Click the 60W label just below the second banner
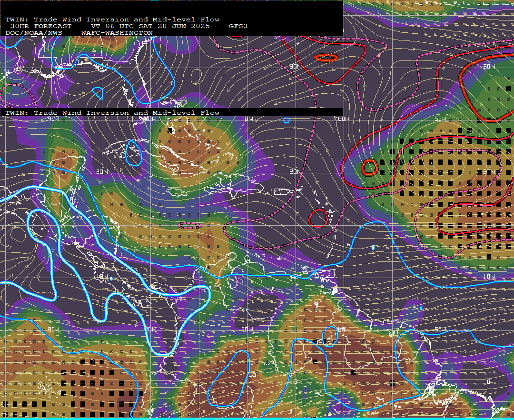This screenshot has width=514, height=420. tap(344, 119)
